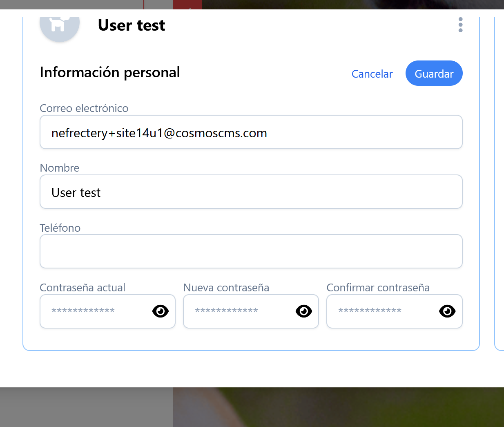Click the Cancelar link
The width and height of the screenshot is (504, 427).
coord(372,74)
